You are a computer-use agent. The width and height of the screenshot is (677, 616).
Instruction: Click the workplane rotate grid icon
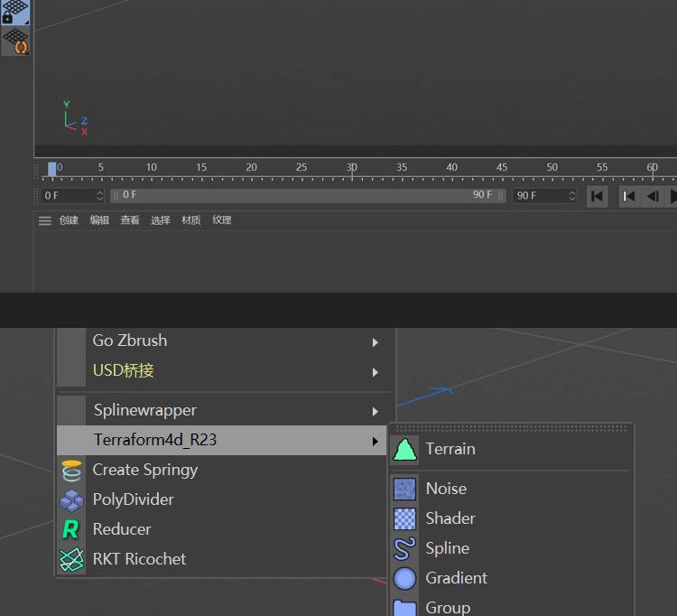tap(15, 41)
